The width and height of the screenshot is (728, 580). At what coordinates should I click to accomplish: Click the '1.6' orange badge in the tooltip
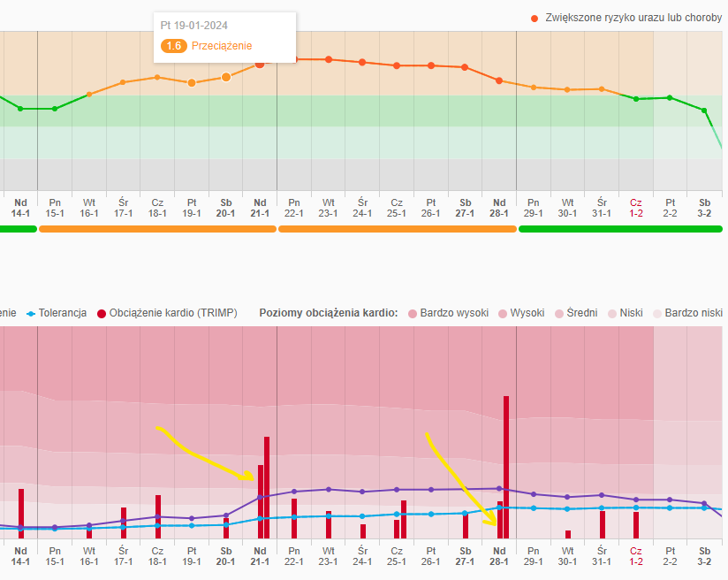pyautogui.click(x=174, y=45)
